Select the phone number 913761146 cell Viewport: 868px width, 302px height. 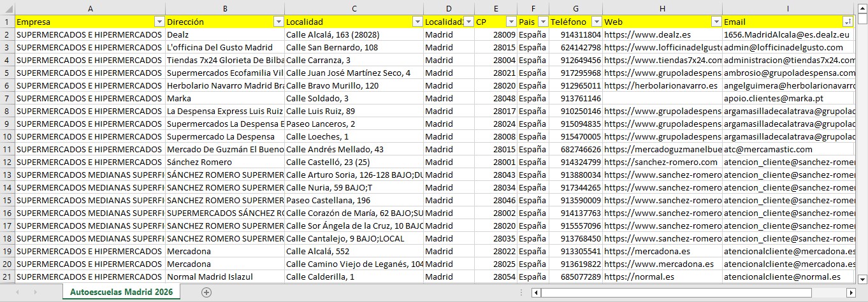coord(575,98)
